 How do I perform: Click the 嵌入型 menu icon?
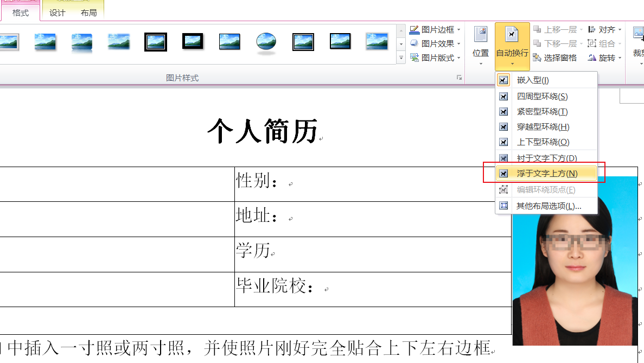pos(503,80)
